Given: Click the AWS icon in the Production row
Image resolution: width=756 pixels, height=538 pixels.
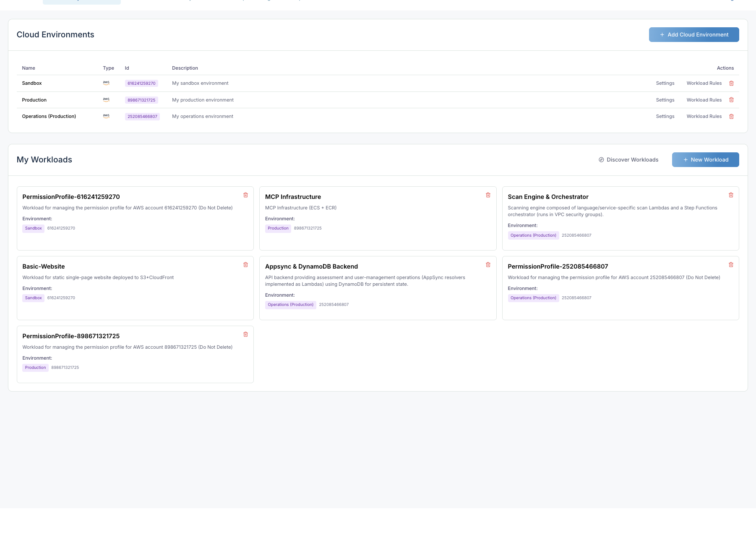Looking at the screenshot, I should coord(106,99).
